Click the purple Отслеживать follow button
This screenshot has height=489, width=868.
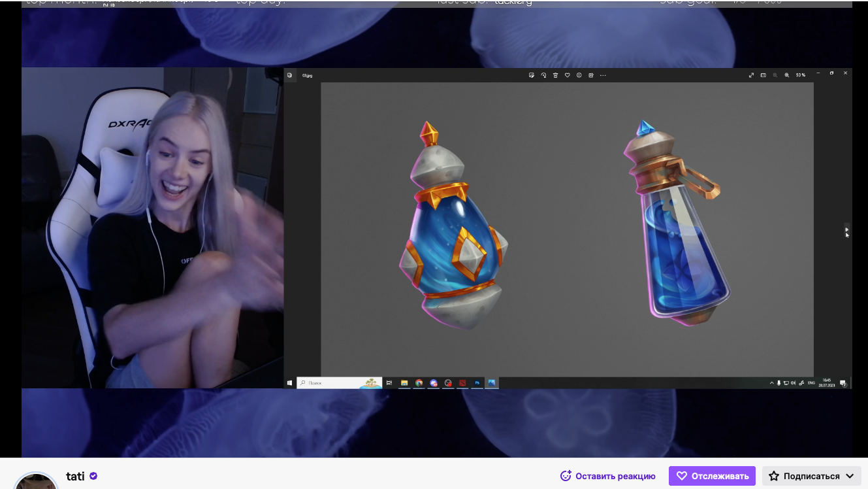(x=712, y=476)
